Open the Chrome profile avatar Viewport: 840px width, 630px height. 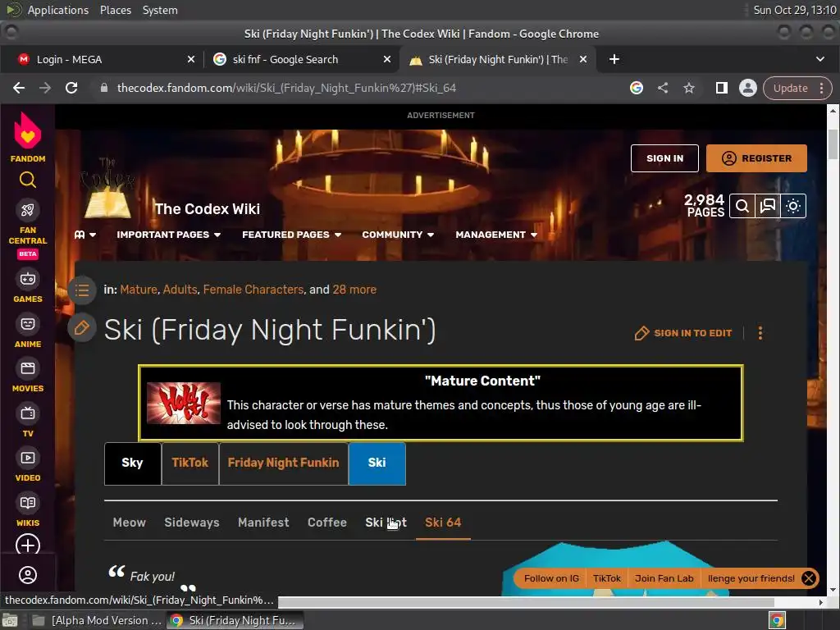748,88
